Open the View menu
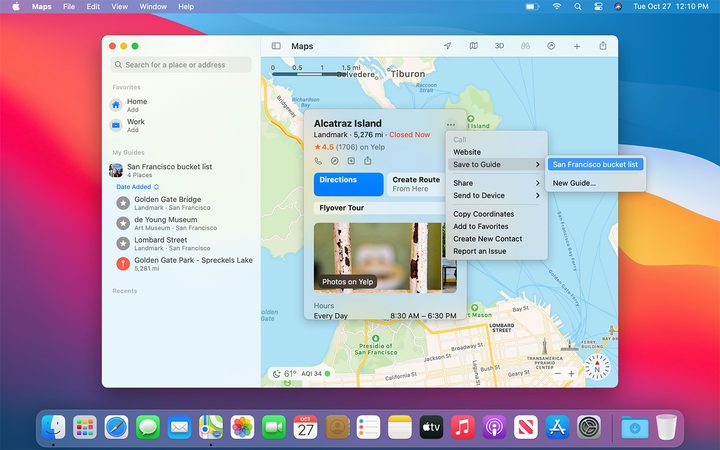720x450 pixels. point(120,6)
